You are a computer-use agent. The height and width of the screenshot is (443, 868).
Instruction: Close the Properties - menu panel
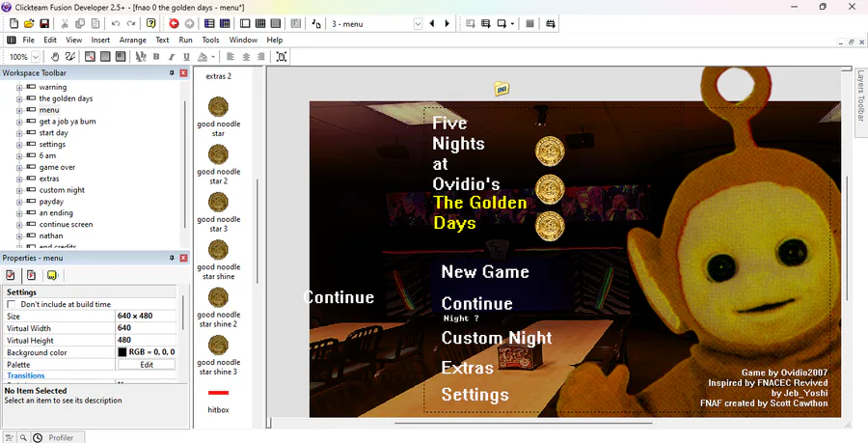(183, 258)
